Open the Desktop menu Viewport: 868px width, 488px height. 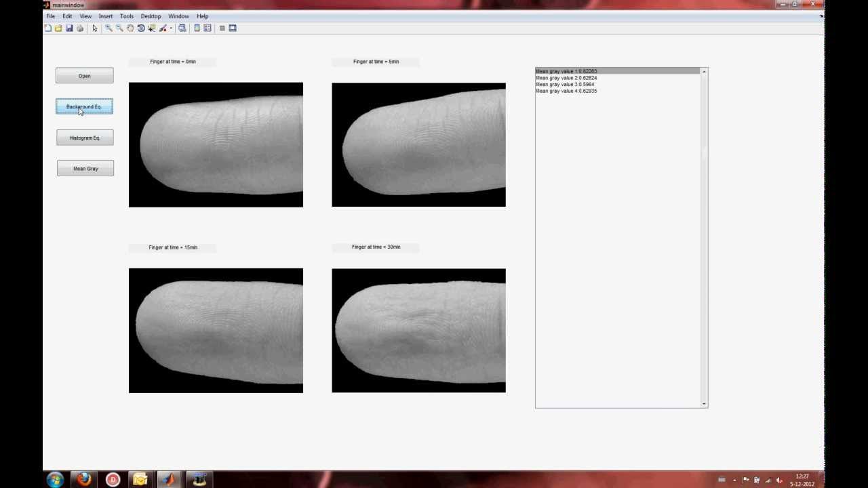[x=151, y=16]
